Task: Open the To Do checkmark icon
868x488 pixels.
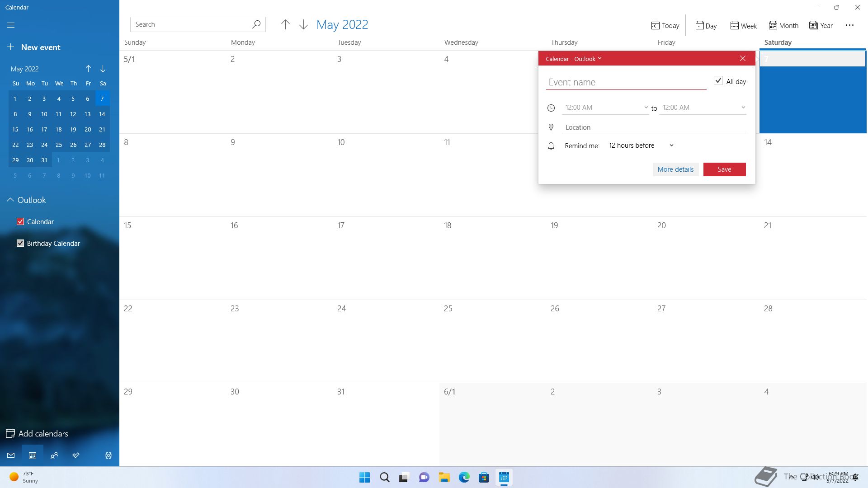Action: 76,455
